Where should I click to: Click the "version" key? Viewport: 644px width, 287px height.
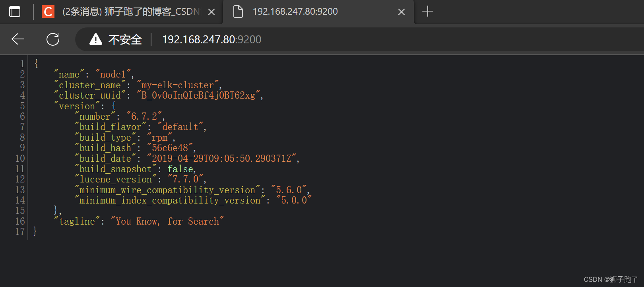click(x=77, y=106)
